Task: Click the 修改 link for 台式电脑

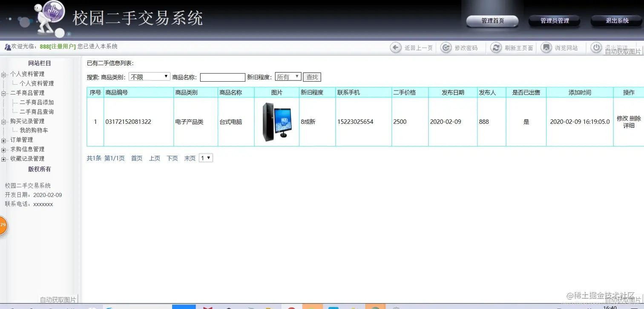Action: click(x=622, y=118)
